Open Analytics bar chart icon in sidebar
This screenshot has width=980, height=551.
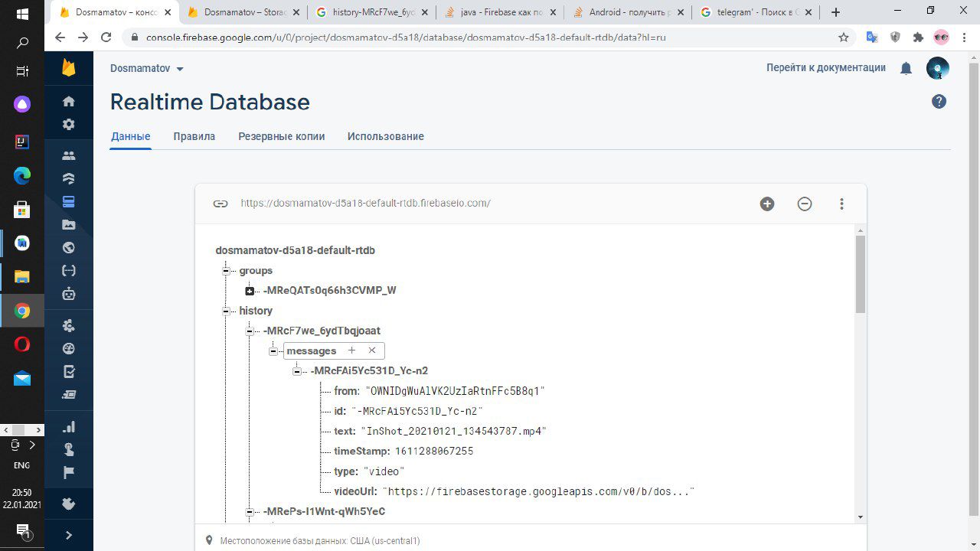coord(69,427)
